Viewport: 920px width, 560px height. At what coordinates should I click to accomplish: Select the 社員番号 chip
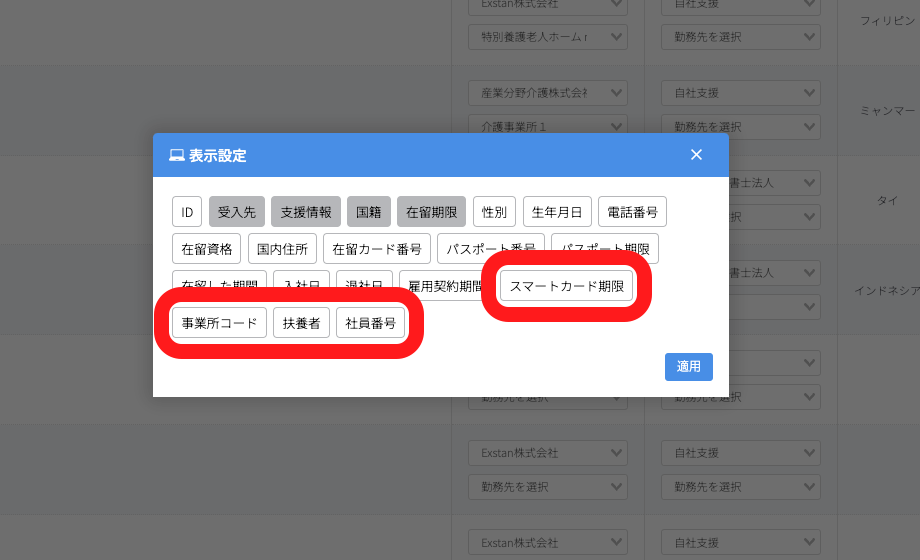(x=371, y=323)
